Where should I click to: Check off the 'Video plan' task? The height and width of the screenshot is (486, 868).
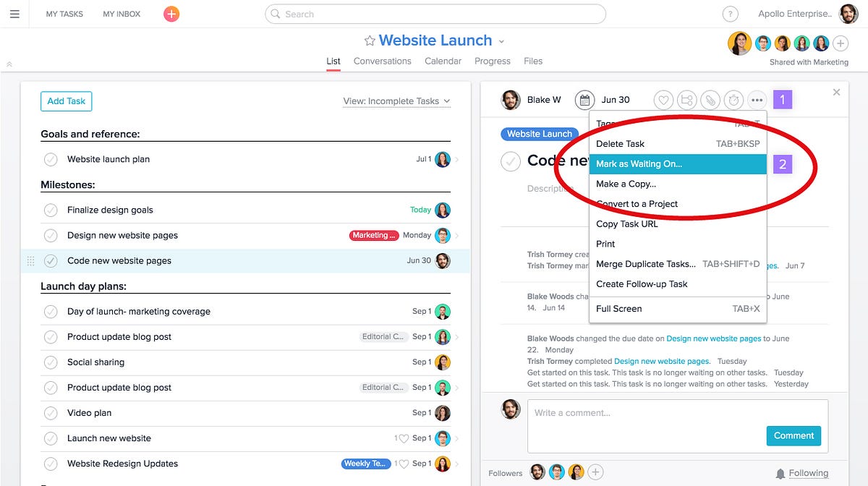tap(51, 412)
